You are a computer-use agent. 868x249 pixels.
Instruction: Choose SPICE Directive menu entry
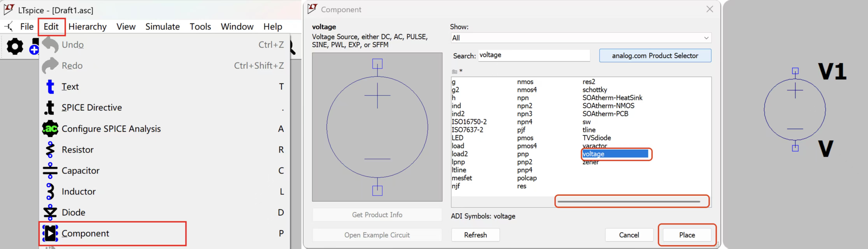pyautogui.click(x=165, y=108)
